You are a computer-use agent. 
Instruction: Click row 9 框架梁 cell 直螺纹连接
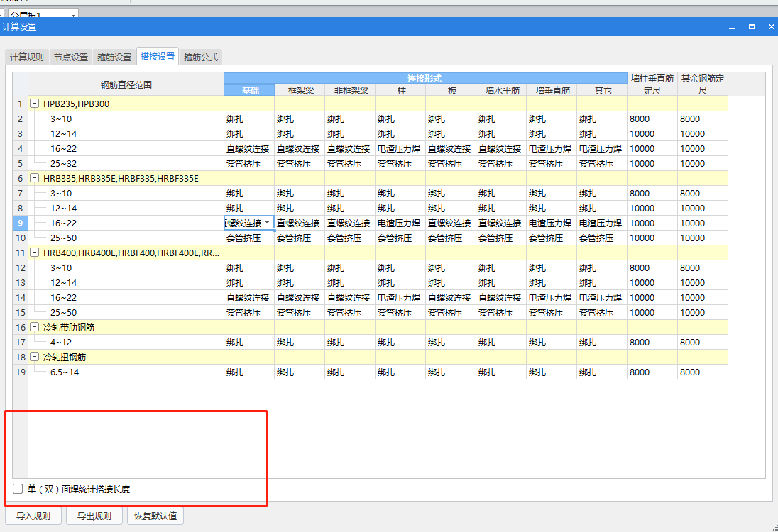(x=300, y=223)
